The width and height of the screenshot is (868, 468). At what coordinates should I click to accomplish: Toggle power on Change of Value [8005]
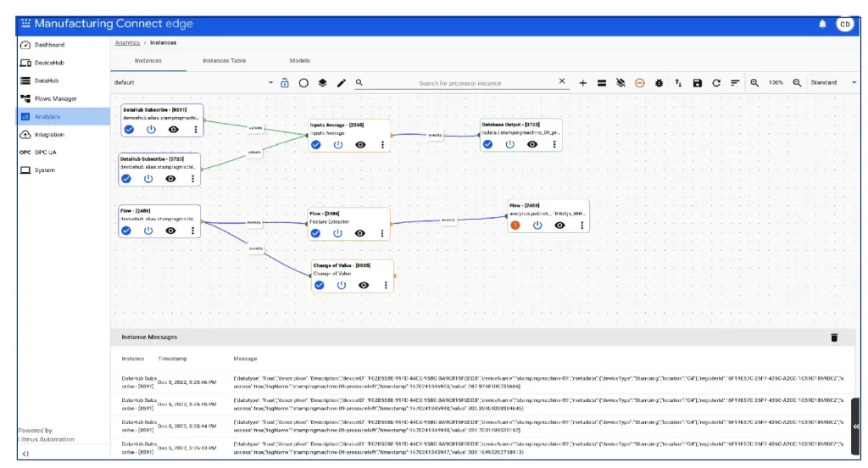[342, 285]
